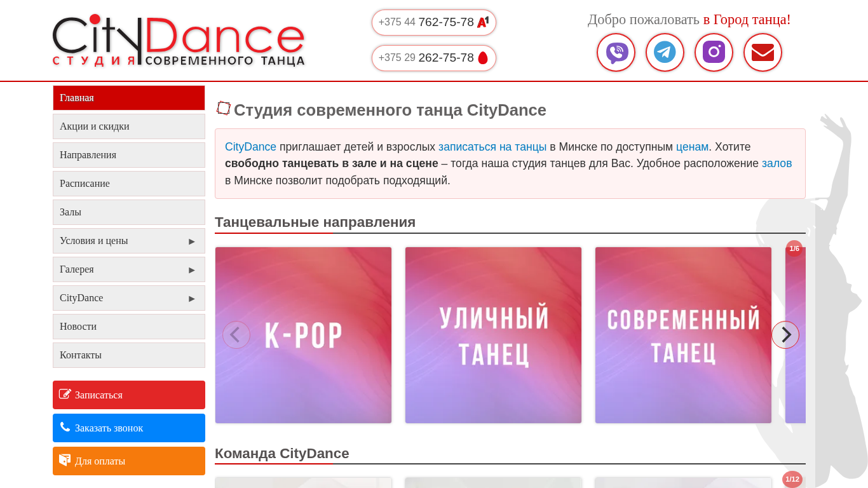868x488 pixels.
Task: Open Новости menu item
Action: pos(129,327)
